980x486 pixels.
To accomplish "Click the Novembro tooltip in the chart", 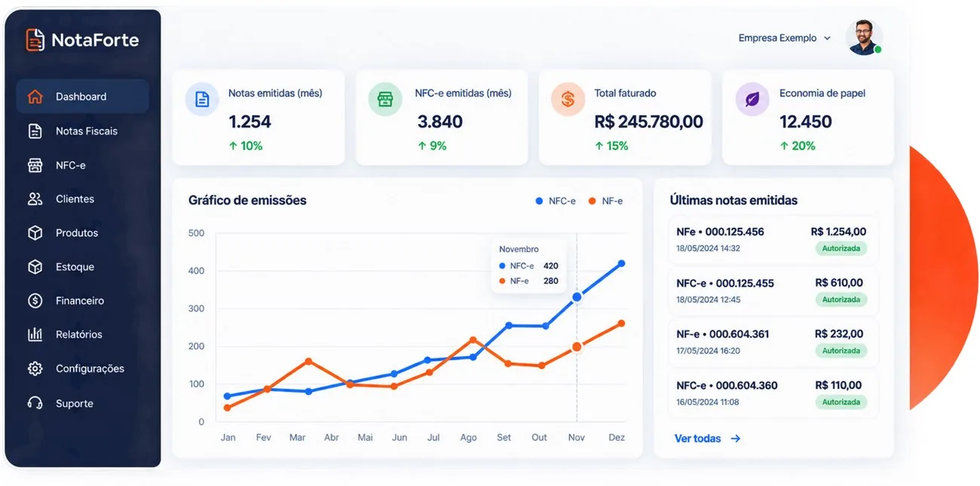I will point(528,265).
